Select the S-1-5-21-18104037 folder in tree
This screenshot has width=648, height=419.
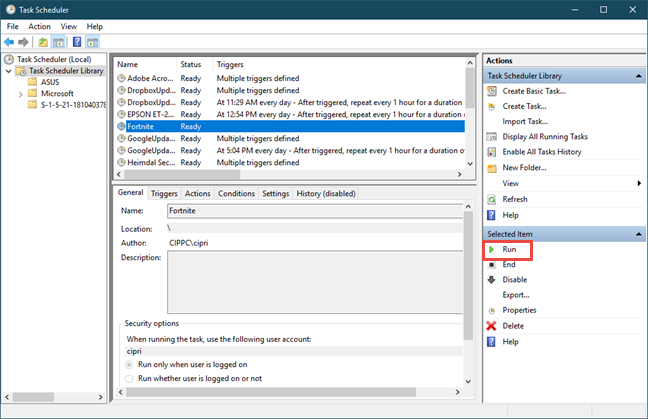[67, 105]
